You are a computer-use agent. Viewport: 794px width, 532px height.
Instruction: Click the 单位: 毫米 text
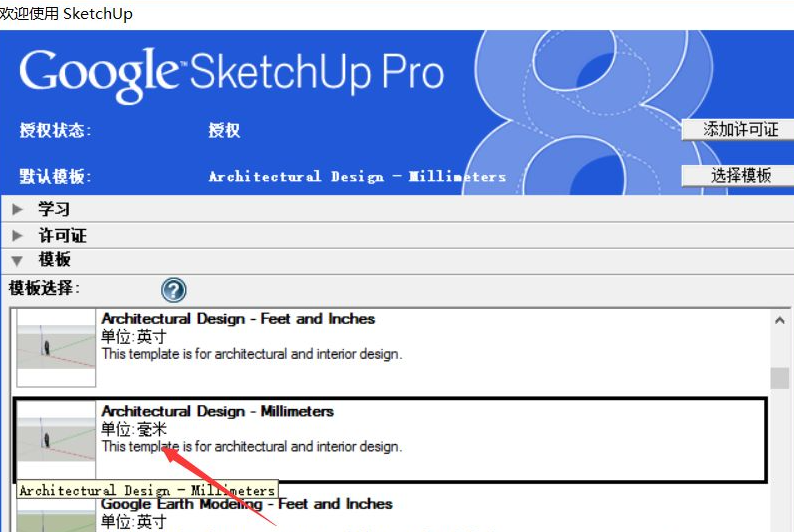[x=134, y=429]
